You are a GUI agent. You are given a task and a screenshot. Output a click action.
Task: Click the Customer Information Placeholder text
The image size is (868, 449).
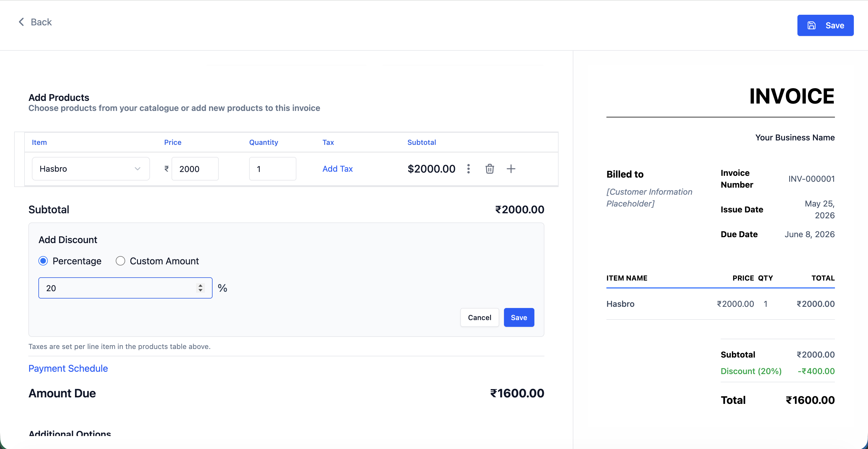pos(649,198)
